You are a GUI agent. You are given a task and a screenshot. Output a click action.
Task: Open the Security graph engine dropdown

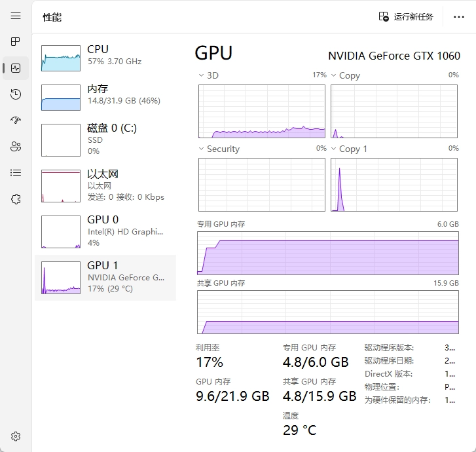[x=219, y=149]
